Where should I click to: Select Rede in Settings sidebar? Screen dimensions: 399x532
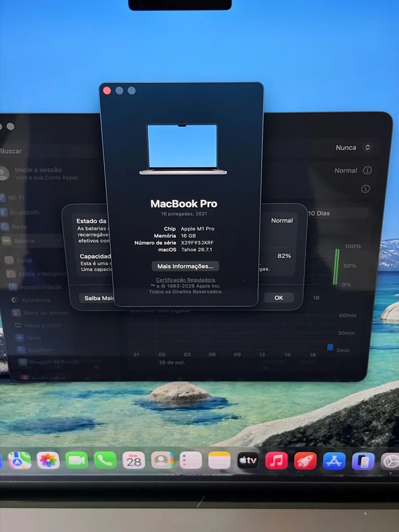click(x=15, y=227)
